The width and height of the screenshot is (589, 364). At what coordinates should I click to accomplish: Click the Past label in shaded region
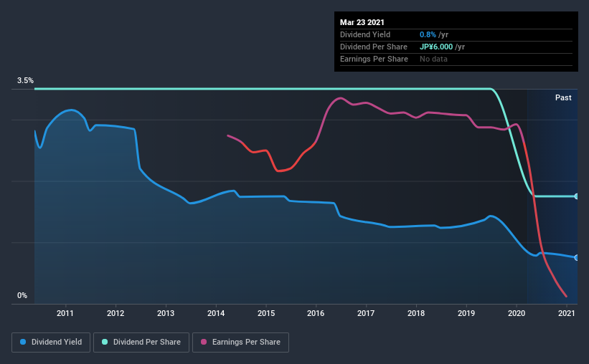(x=563, y=97)
